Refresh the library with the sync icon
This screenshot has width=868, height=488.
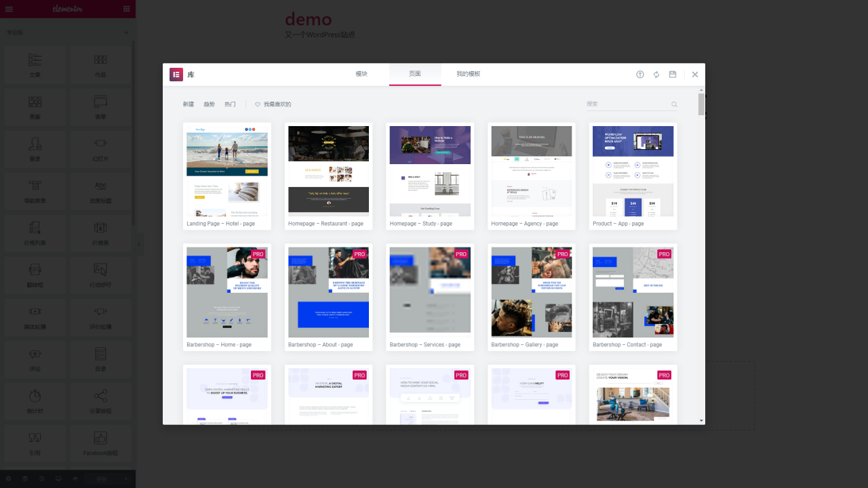(656, 75)
